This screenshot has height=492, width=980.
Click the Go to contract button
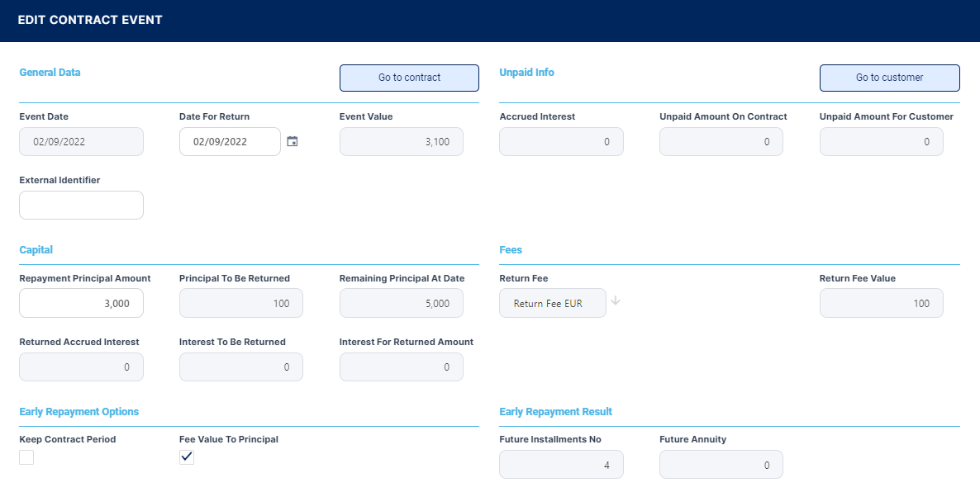click(x=409, y=78)
